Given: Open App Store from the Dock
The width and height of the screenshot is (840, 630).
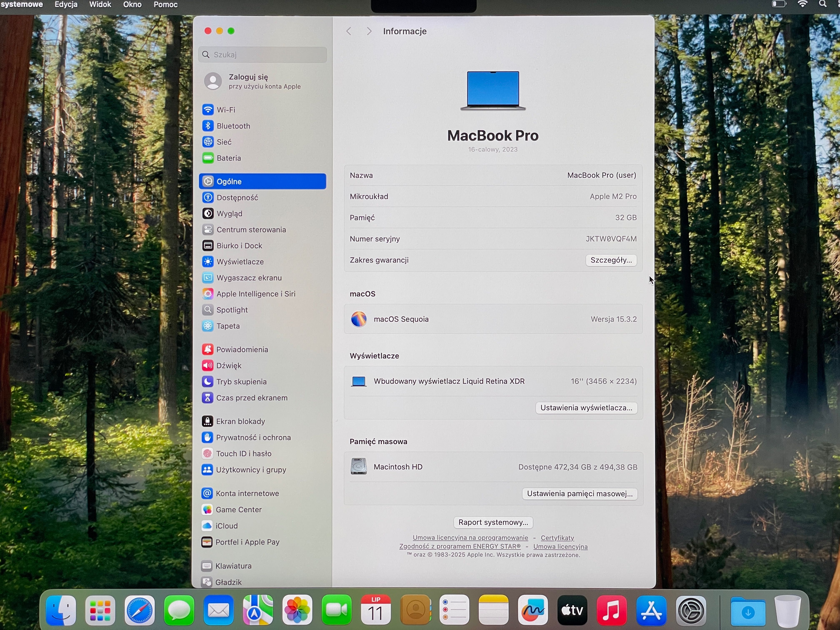Looking at the screenshot, I should 651,610.
